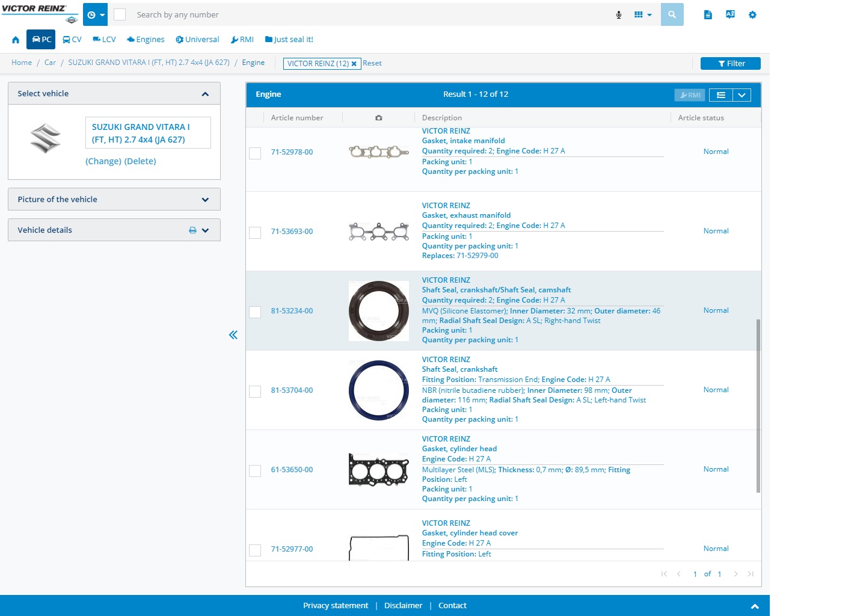
Task: Check the box for article 61-53650-00
Action: tap(255, 471)
